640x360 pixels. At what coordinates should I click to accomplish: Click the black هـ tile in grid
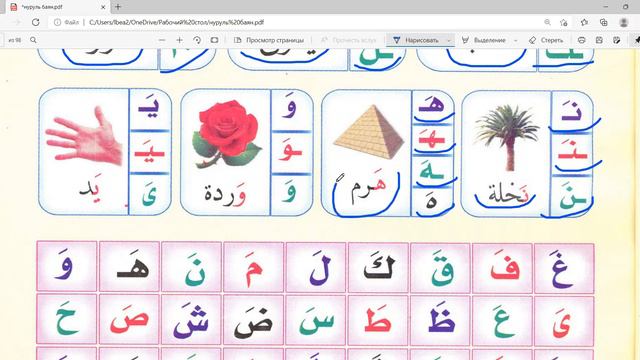(129, 267)
